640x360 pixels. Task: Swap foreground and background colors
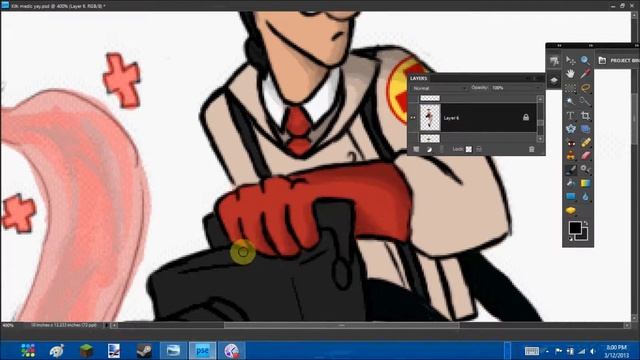click(586, 223)
